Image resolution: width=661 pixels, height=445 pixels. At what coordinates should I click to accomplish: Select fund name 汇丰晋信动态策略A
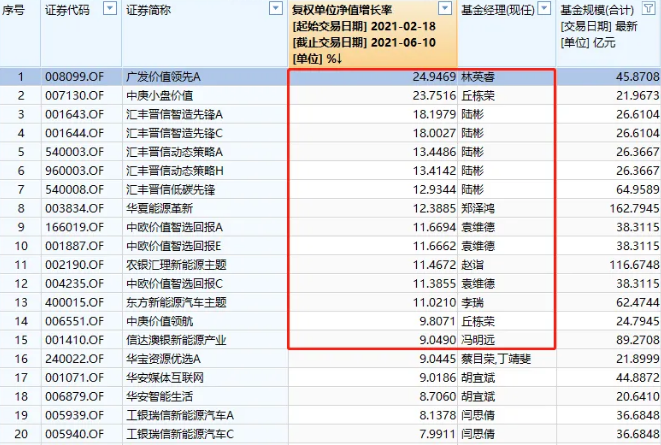coord(175,152)
